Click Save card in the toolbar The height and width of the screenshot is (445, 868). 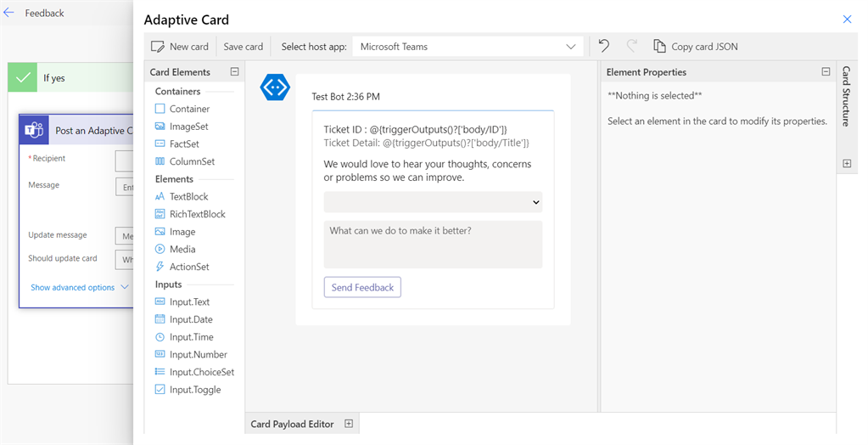(x=244, y=47)
